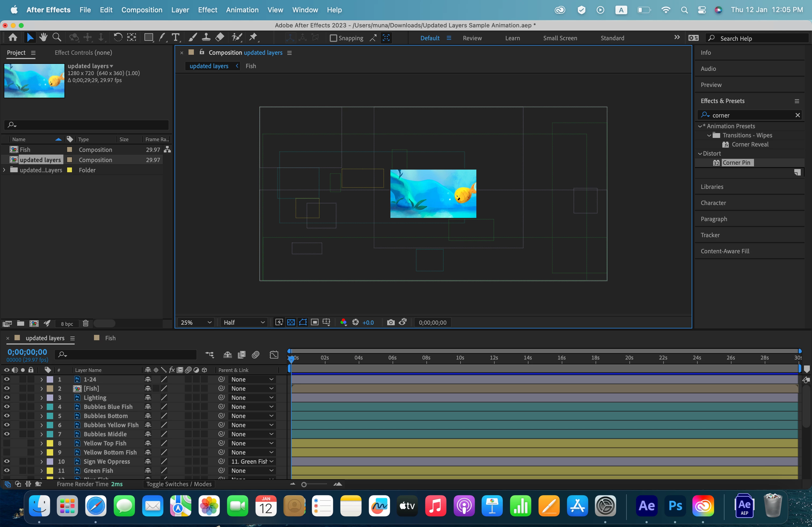Open the Half resolution dropdown
Viewport: 812px width, 527px height.
[244, 323]
